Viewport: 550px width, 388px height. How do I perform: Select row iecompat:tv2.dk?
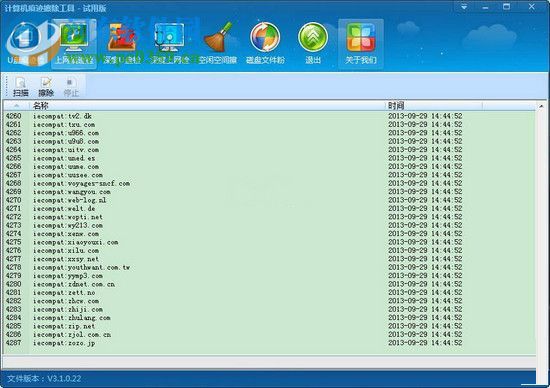point(269,116)
